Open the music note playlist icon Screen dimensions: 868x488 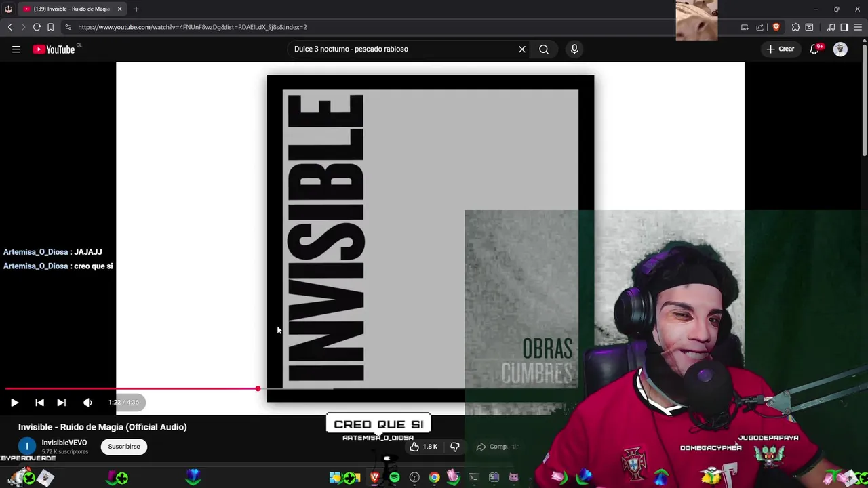tap(831, 27)
